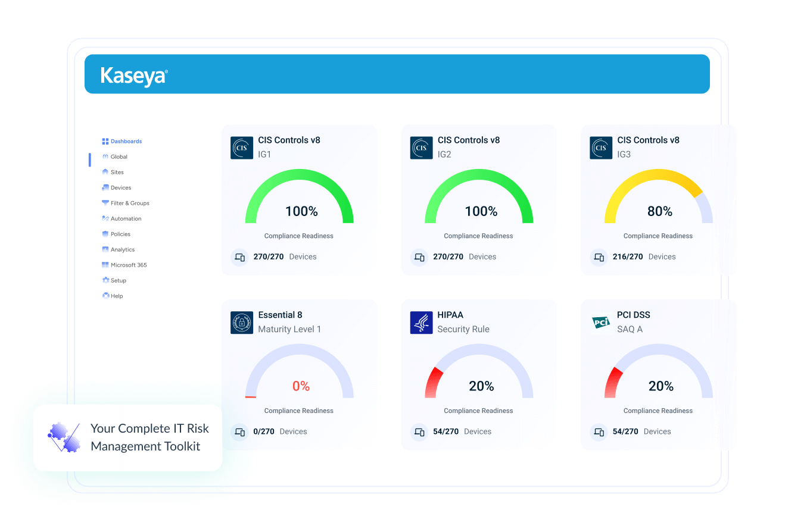Click the Sites sidebar icon
This screenshot has height=532, width=810.
point(105,173)
